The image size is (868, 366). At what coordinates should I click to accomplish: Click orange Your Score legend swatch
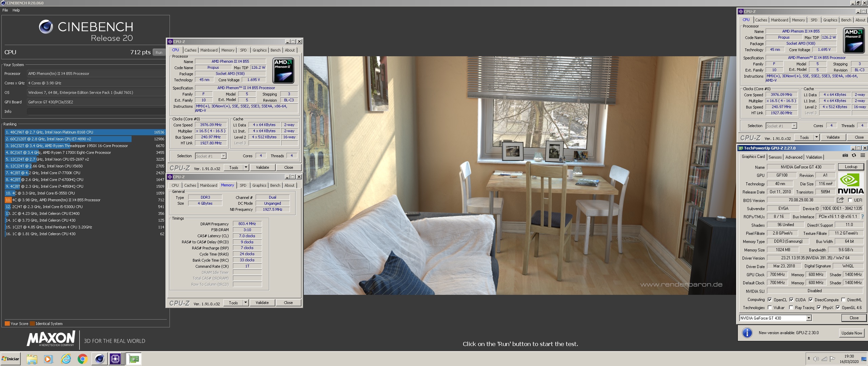tap(7, 323)
